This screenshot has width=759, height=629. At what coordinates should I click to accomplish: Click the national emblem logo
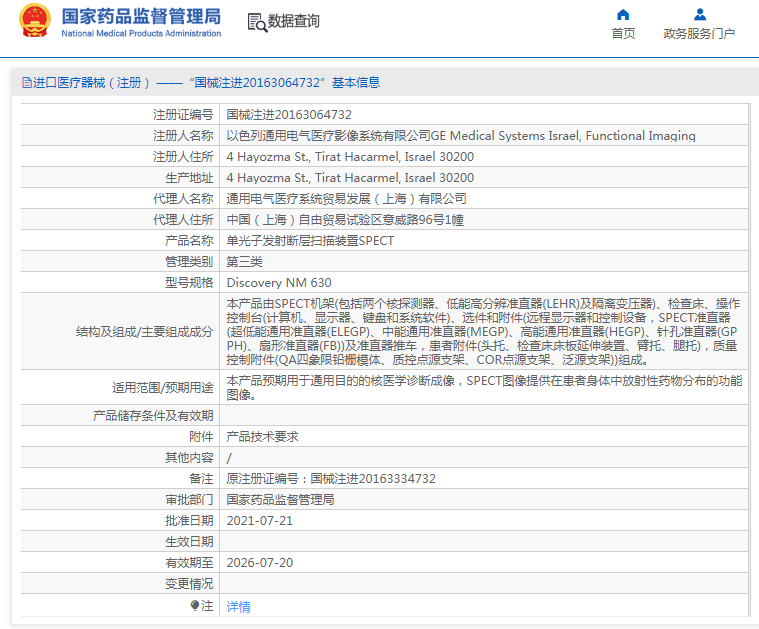[x=34, y=21]
